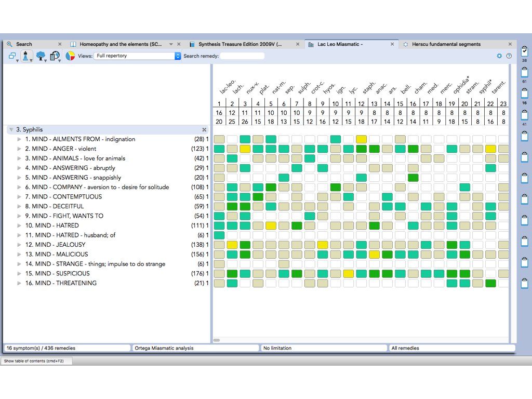Collapse the 3. Syphilis section triangle
532x399 pixels.
click(x=11, y=129)
